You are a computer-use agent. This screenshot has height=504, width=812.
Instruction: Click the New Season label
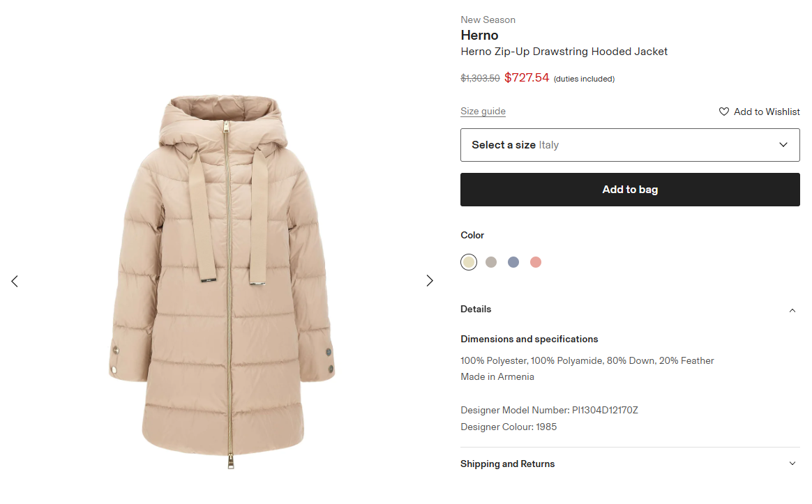click(x=488, y=20)
